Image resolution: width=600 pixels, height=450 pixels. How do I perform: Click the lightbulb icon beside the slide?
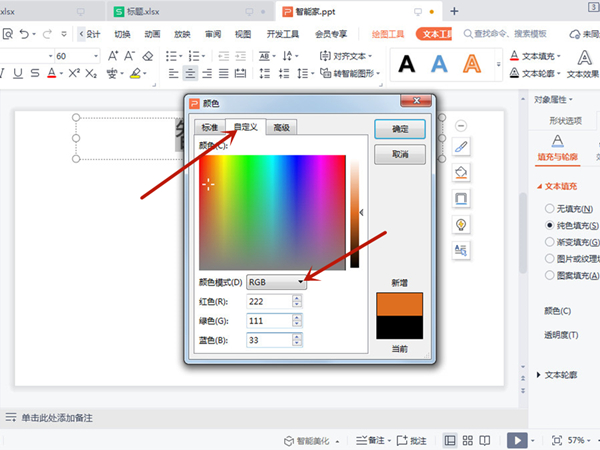coord(461,225)
